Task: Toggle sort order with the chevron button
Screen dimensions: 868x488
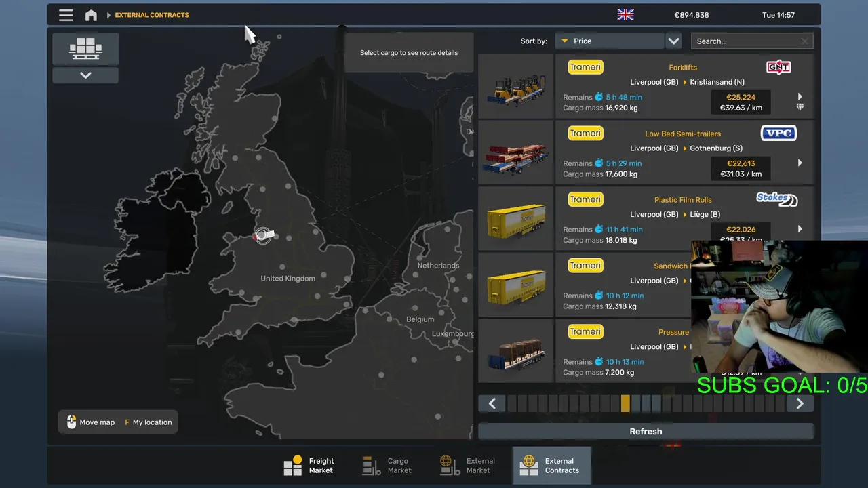Action: 673,41
